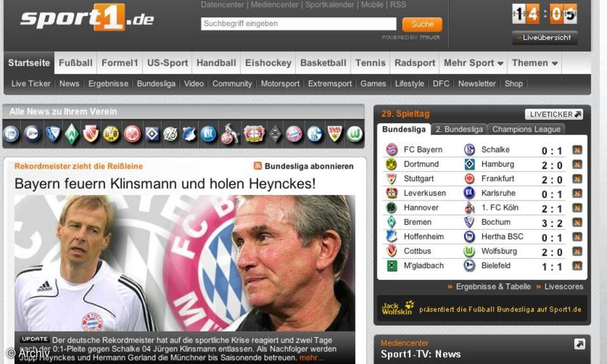
Task: Click the sport1.de logo
Action: 87,19
